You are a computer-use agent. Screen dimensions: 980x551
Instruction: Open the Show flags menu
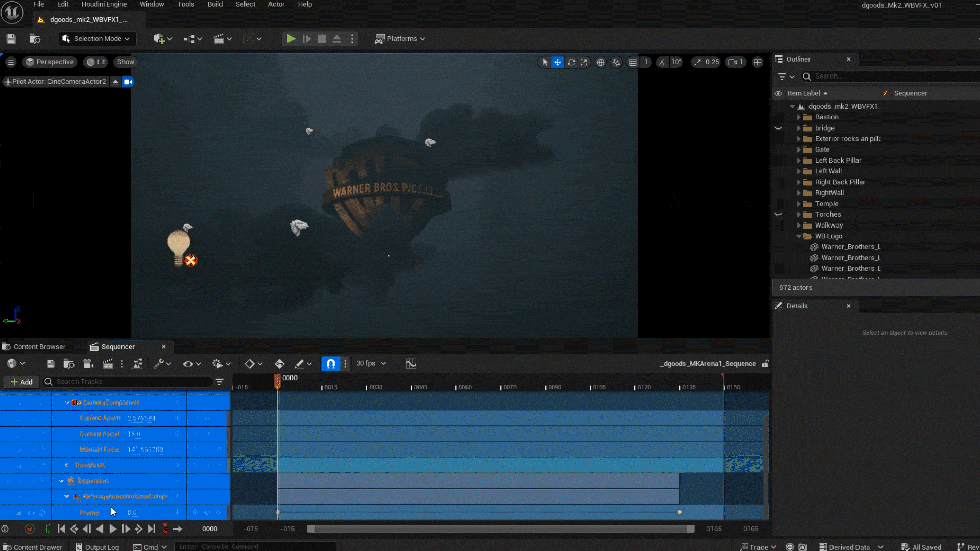(126, 62)
